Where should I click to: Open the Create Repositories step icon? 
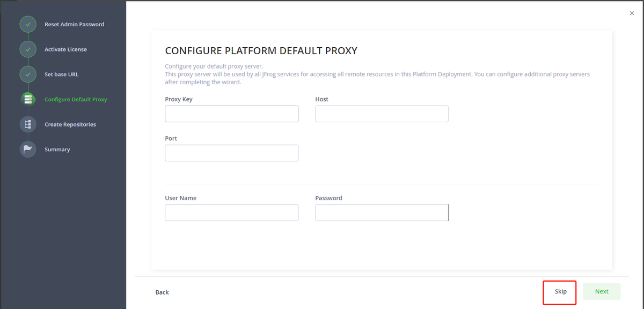coord(28,124)
